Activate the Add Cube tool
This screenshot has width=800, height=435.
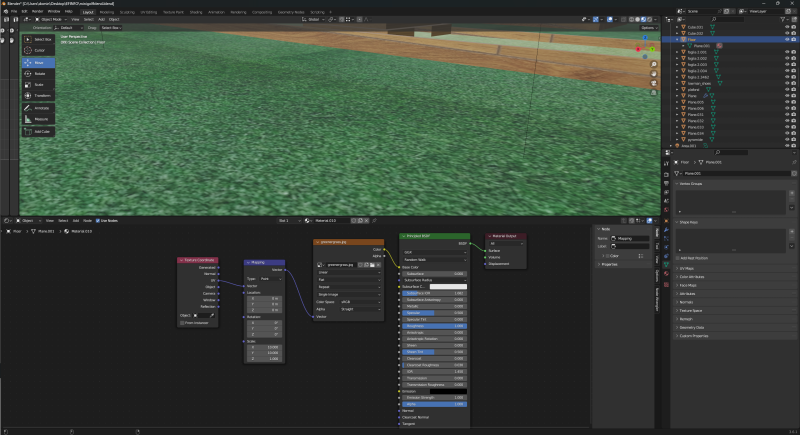pos(38,132)
